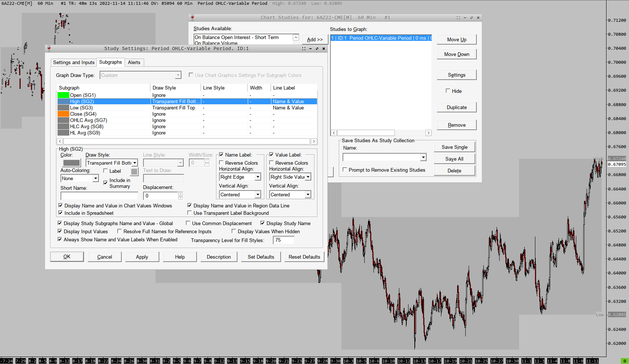Click the dotted grip icon in Chart Studies title bar
Image resolution: width=629 pixels, height=364 pixels.
(x=458, y=18)
